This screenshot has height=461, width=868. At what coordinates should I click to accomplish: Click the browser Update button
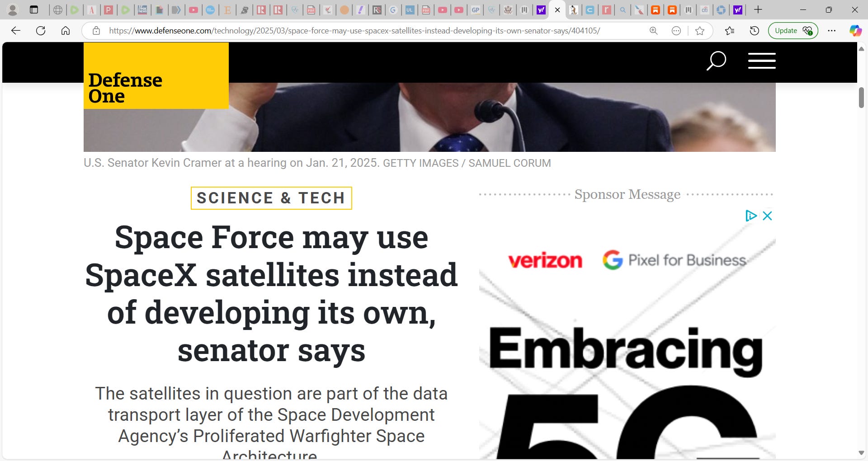[x=793, y=31]
